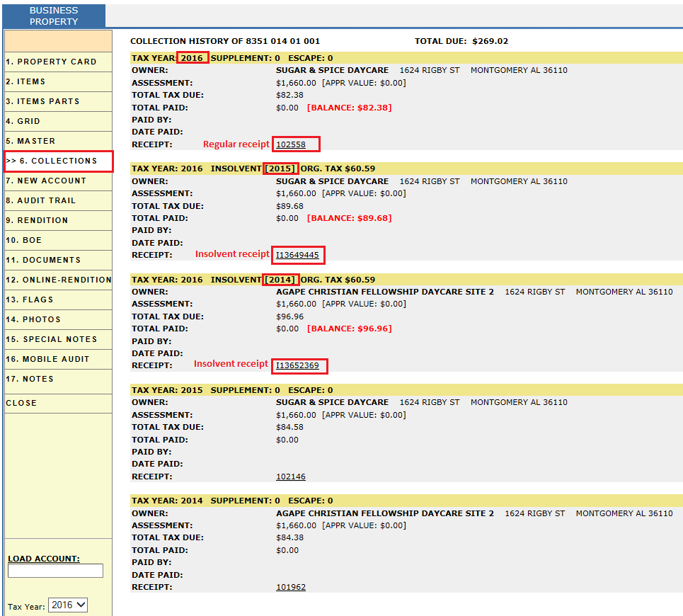Open regular receipt 102558
Screen dimensions: 683x616
point(290,144)
